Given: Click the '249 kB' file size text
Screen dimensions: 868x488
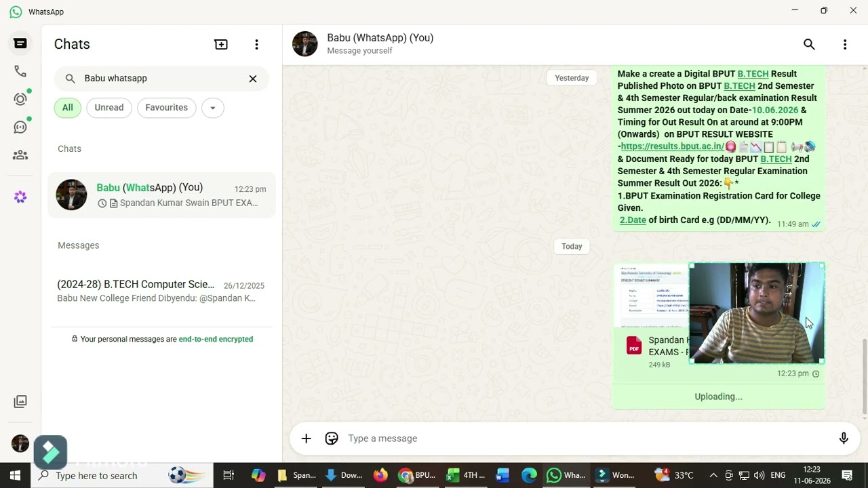Looking at the screenshot, I should pyautogui.click(x=659, y=365).
